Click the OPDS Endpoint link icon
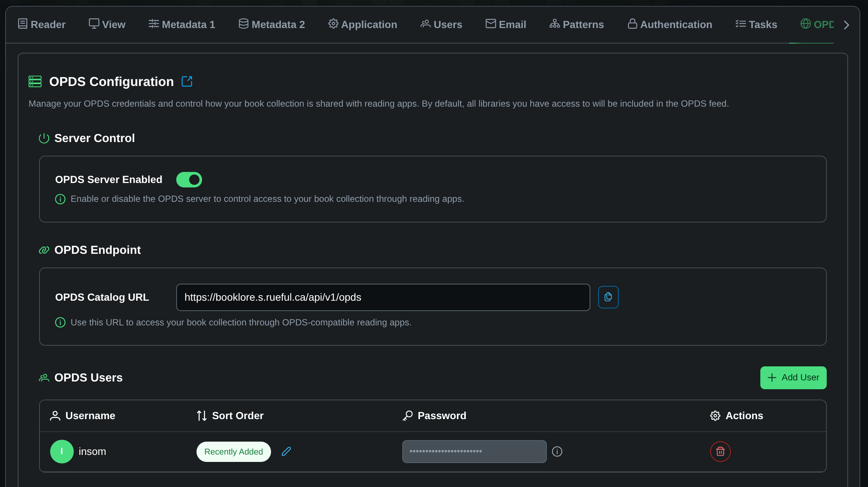 point(44,250)
